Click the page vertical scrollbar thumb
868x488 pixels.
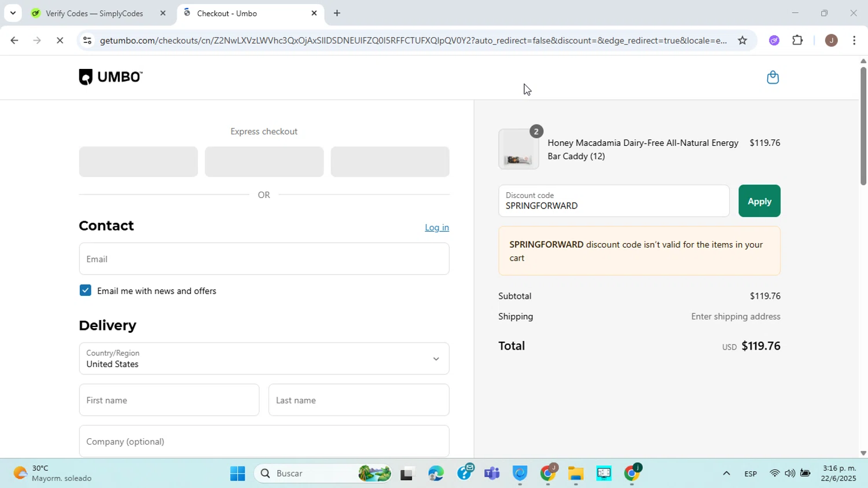click(x=863, y=126)
